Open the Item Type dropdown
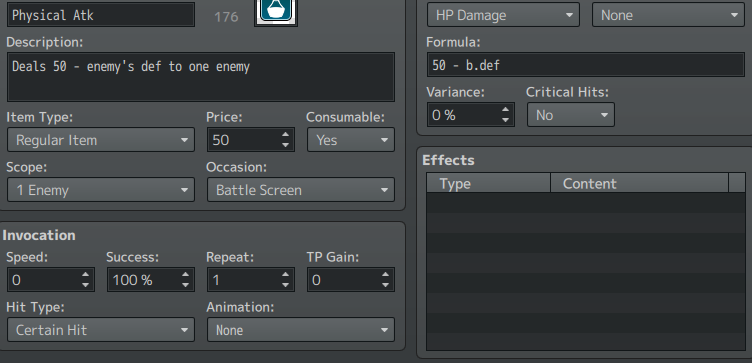 click(x=101, y=140)
